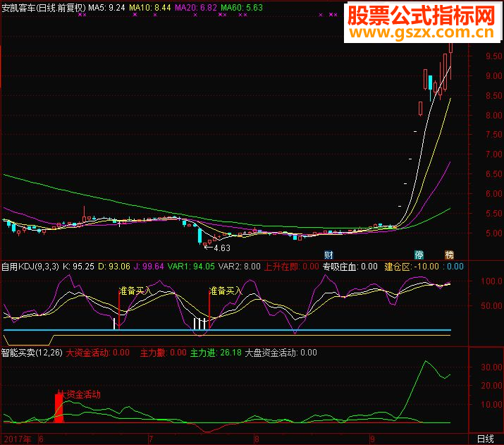Click the 30.00 axis label in 智能买卖 panel
504x445 pixels.
[491, 367]
